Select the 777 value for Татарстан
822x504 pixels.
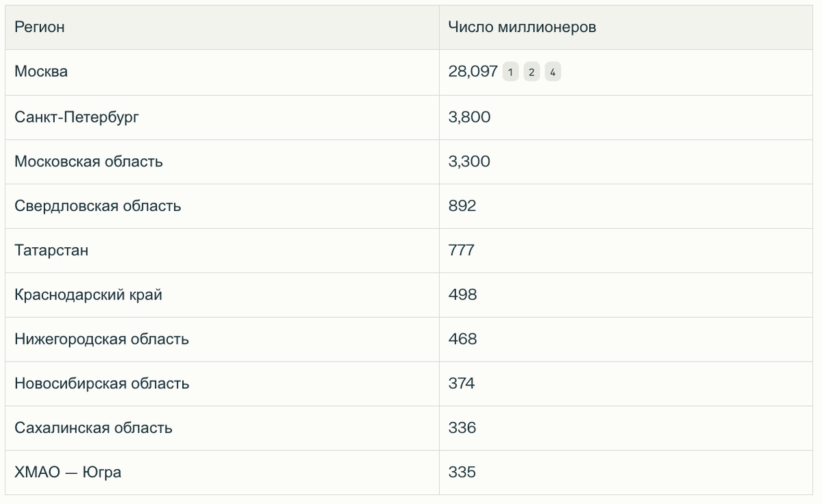(x=462, y=251)
